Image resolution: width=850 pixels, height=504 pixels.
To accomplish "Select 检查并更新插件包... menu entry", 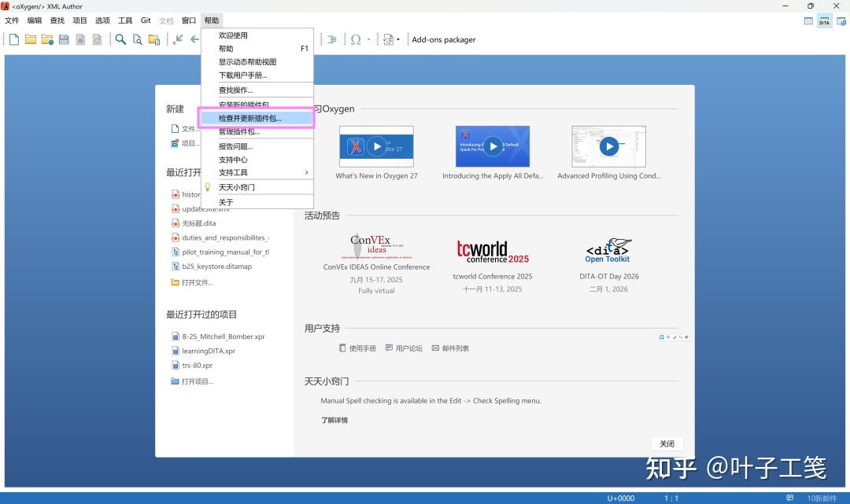I will [257, 118].
